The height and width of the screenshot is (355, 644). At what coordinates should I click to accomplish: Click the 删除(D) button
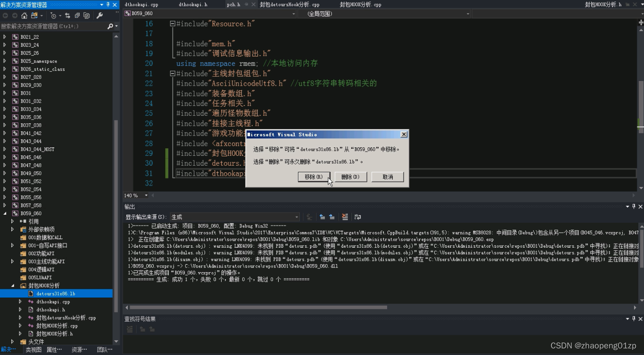coord(351,177)
